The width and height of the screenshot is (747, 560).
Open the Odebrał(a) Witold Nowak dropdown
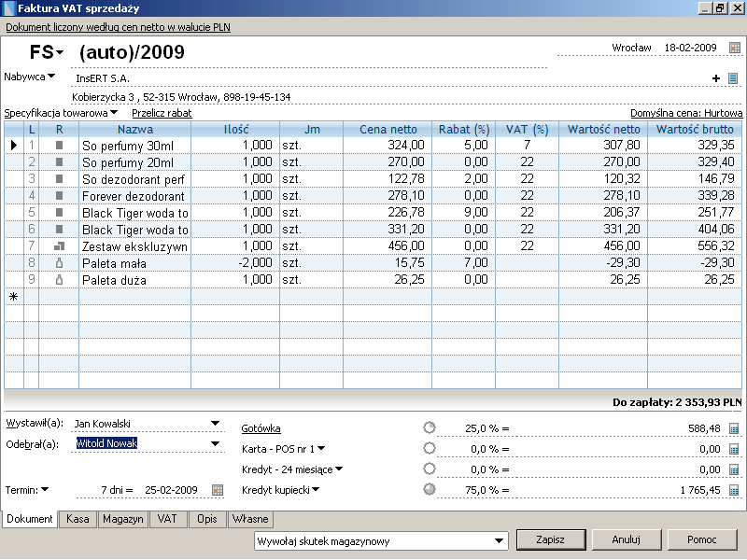215,444
